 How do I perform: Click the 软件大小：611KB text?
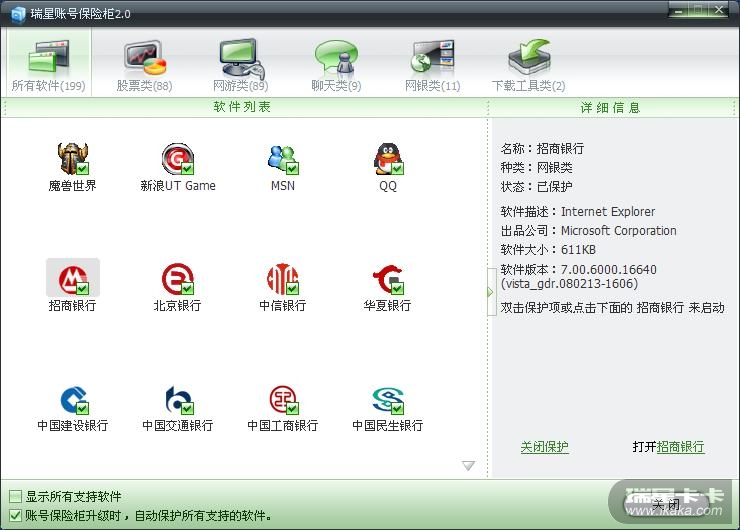[548, 250]
